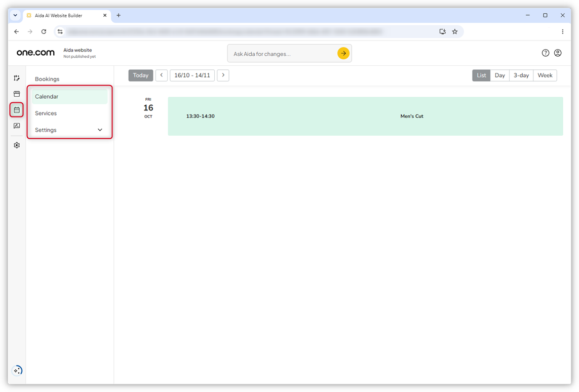Click the Bookings panel heading
The image size is (579, 392).
coord(47,79)
